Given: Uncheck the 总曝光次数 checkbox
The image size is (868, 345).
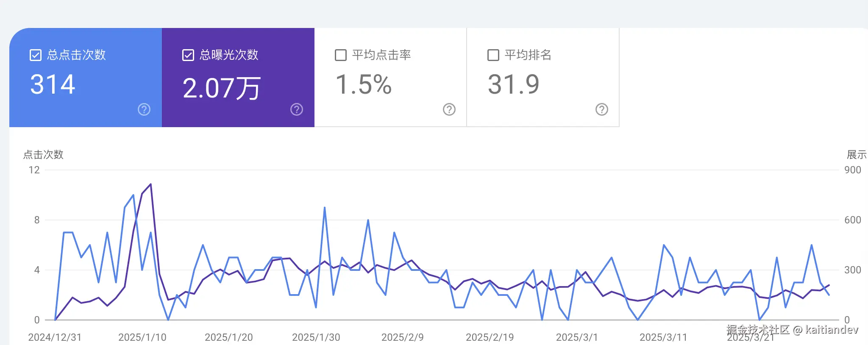Looking at the screenshot, I should tap(188, 55).
